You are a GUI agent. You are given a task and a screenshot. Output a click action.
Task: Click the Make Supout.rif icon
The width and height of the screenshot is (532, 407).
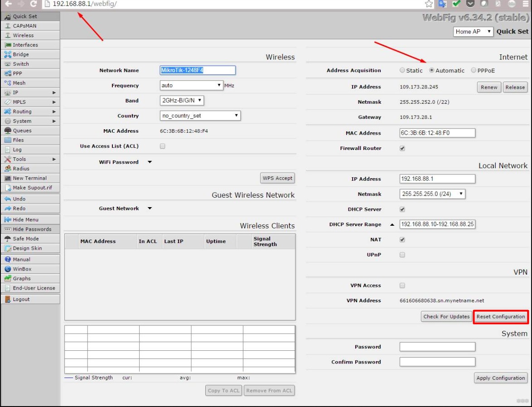pos(7,187)
